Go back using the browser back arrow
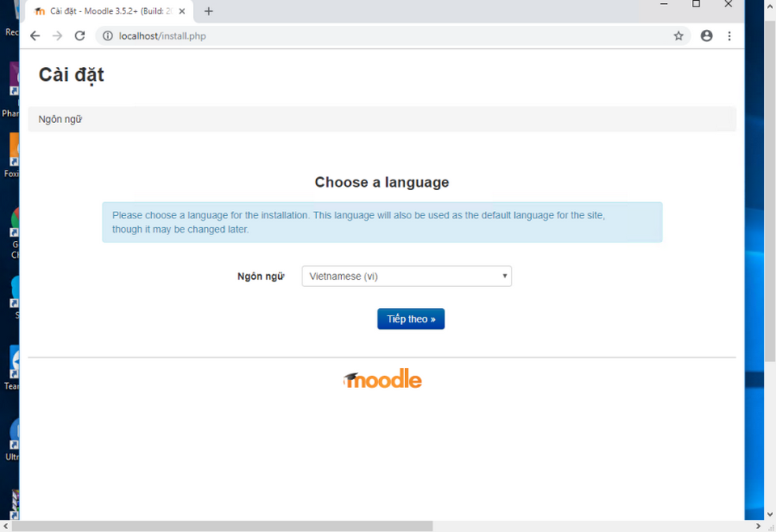The height and width of the screenshot is (532, 776). pyautogui.click(x=35, y=36)
